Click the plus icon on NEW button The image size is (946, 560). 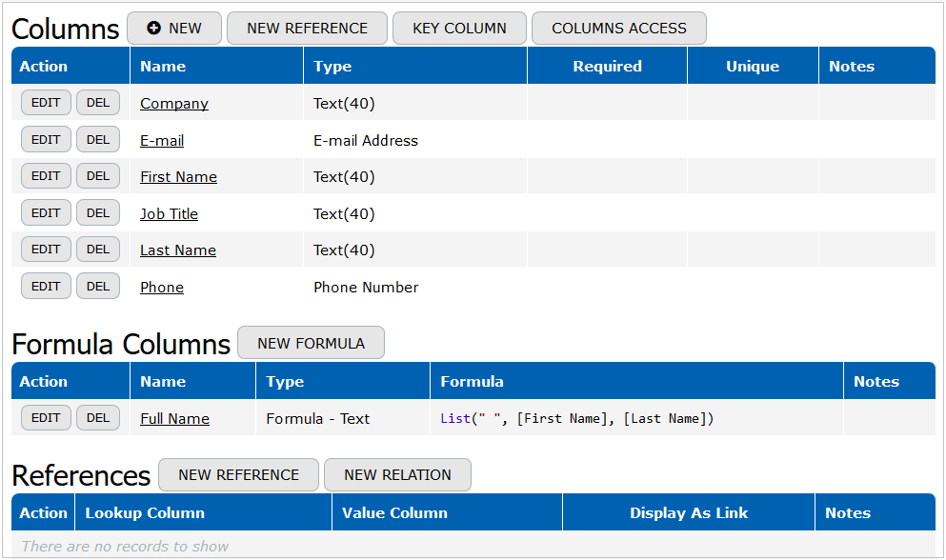[153, 28]
